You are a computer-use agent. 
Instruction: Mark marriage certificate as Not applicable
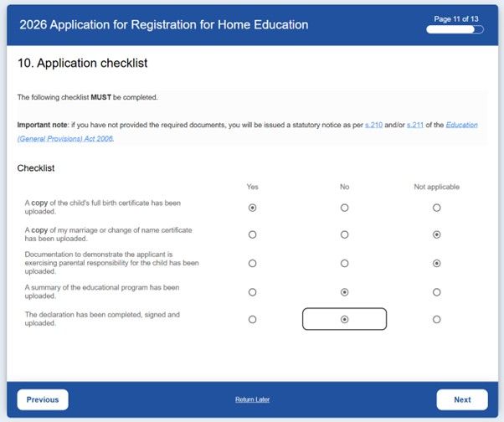436,235
